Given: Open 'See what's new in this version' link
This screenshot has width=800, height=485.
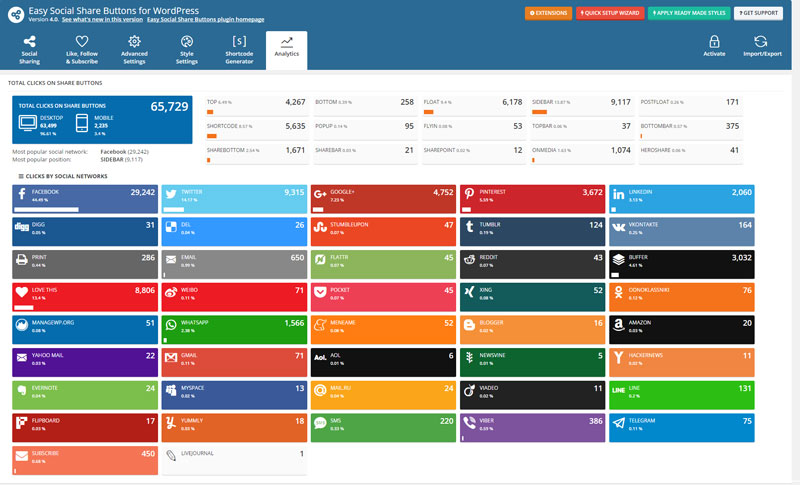Looking at the screenshot, I should point(102,19).
